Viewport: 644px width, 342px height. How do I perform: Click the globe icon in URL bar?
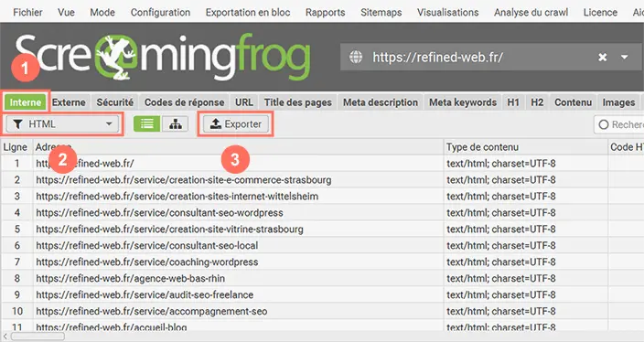tap(356, 57)
